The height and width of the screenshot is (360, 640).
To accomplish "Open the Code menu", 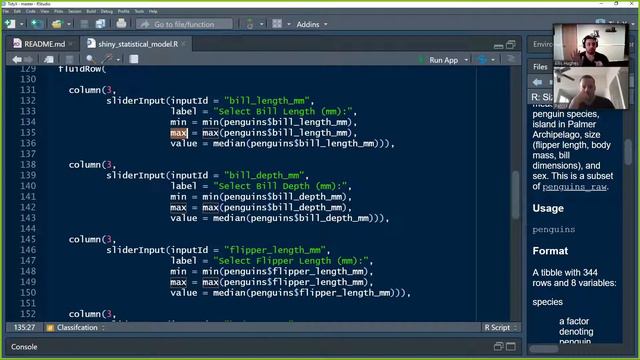I will pos(31,11).
